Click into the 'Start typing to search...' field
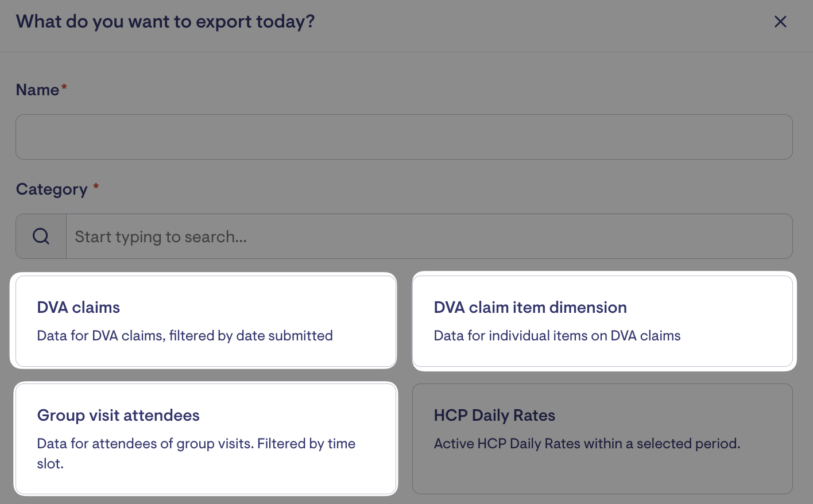813x504 pixels. coord(429,237)
